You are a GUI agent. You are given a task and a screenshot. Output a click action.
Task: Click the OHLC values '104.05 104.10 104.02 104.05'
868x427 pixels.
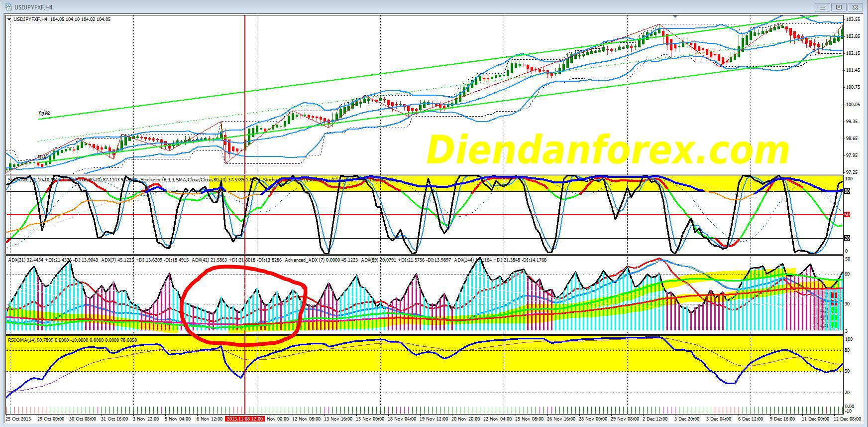(81, 19)
